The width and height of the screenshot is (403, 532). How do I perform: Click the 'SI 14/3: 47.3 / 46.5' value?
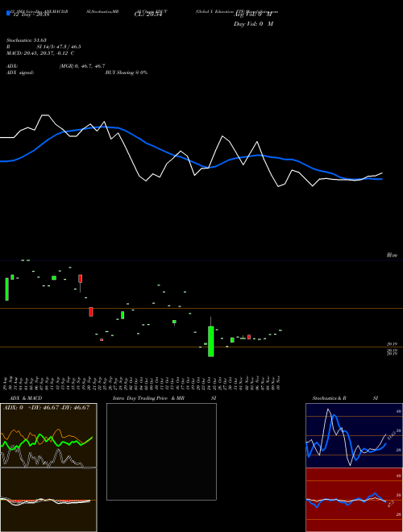click(59, 48)
